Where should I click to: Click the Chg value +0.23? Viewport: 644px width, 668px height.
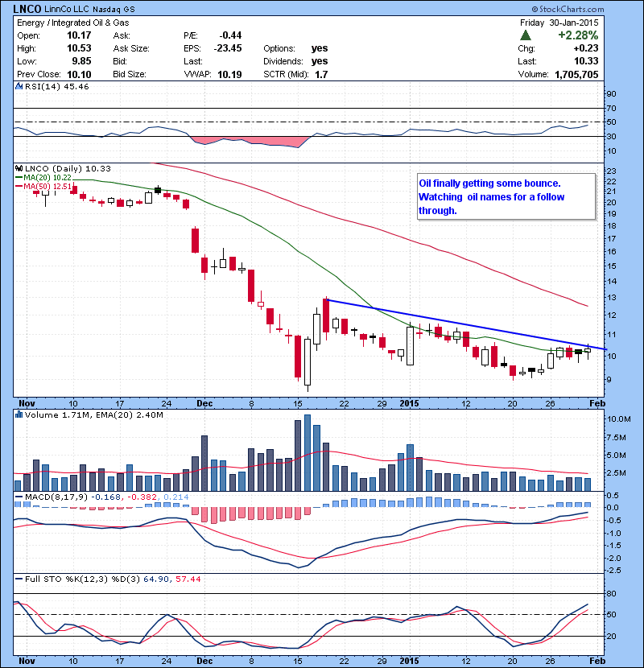point(586,48)
